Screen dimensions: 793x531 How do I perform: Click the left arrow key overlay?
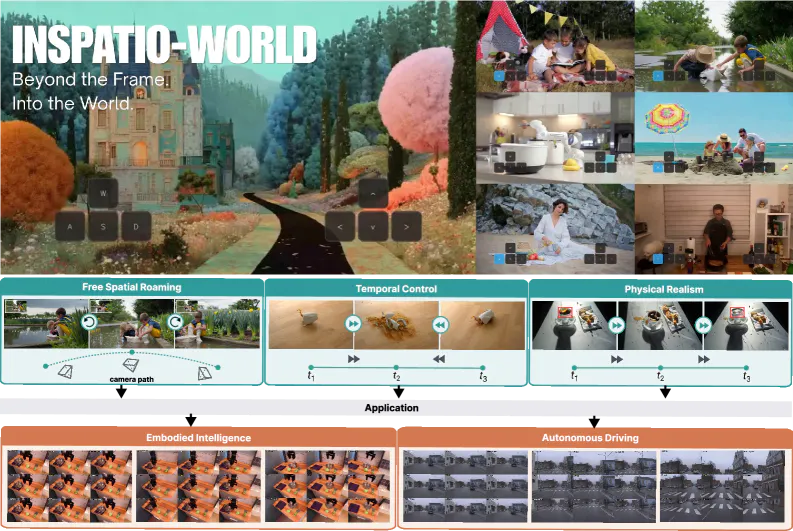click(x=340, y=227)
